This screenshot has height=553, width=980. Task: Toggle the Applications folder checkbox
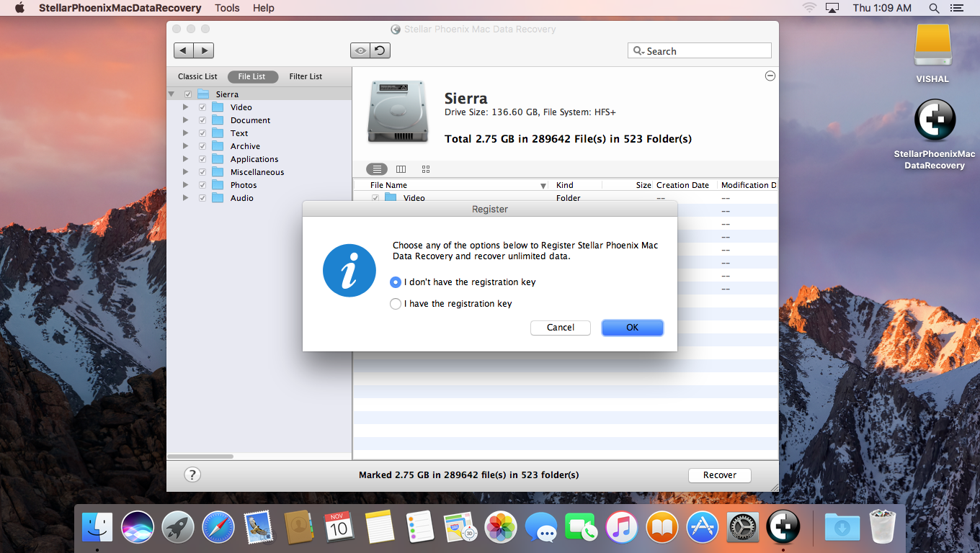[x=202, y=159]
